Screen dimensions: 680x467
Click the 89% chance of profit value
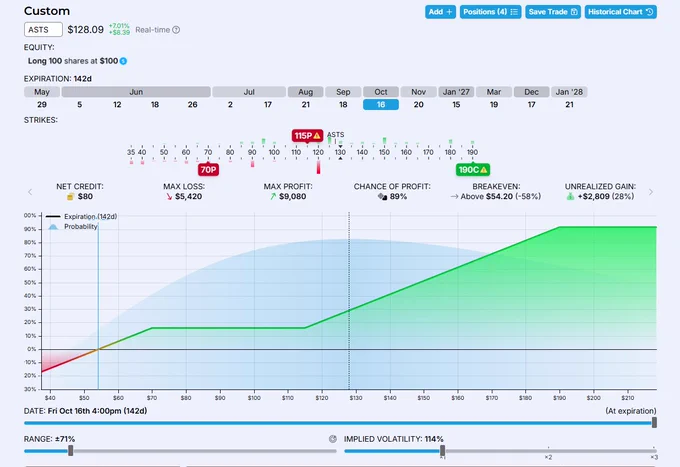pos(398,196)
